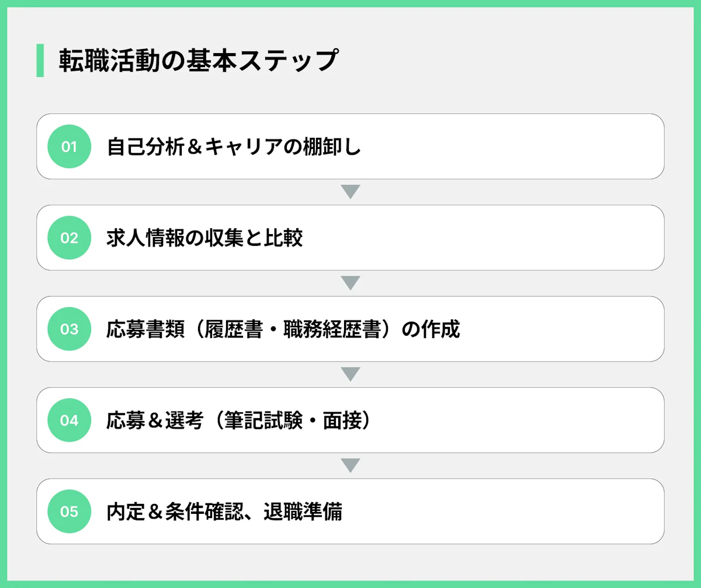The height and width of the screenshot is (588, 701).
Task: Click the 転職活動の基本ステップ heading
Action: (199, 60)
